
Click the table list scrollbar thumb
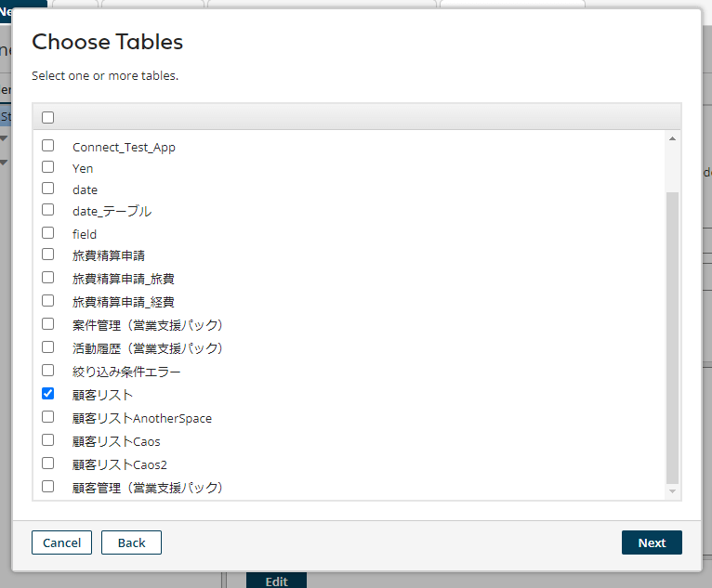click(673, 334)
